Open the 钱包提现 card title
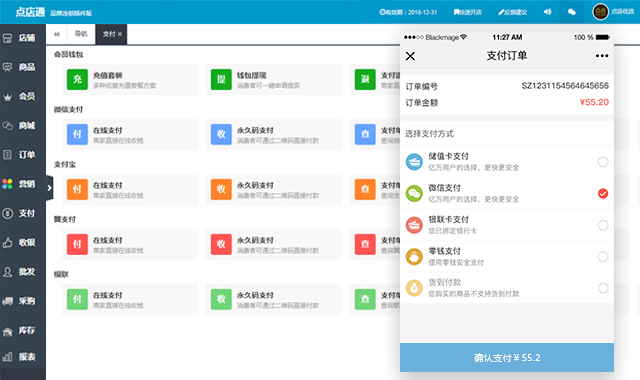Image resolution: width=640 pixels, height=380 pixels. [x=251, y=76]
